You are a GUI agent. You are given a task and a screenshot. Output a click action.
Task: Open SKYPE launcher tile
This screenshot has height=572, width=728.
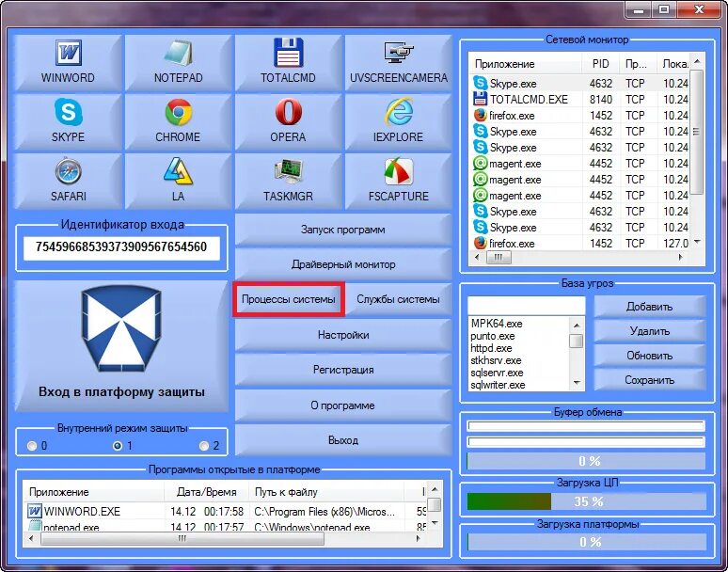click(69, 122)
